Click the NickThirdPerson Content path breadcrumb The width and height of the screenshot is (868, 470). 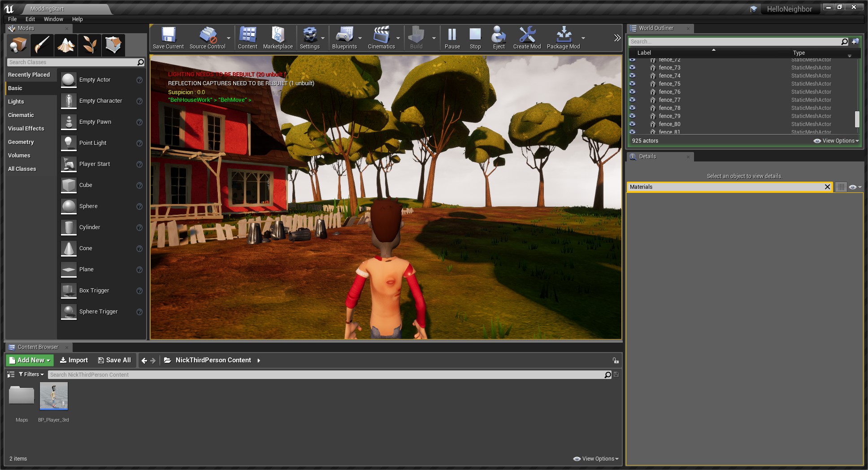(x=213, y=360)
